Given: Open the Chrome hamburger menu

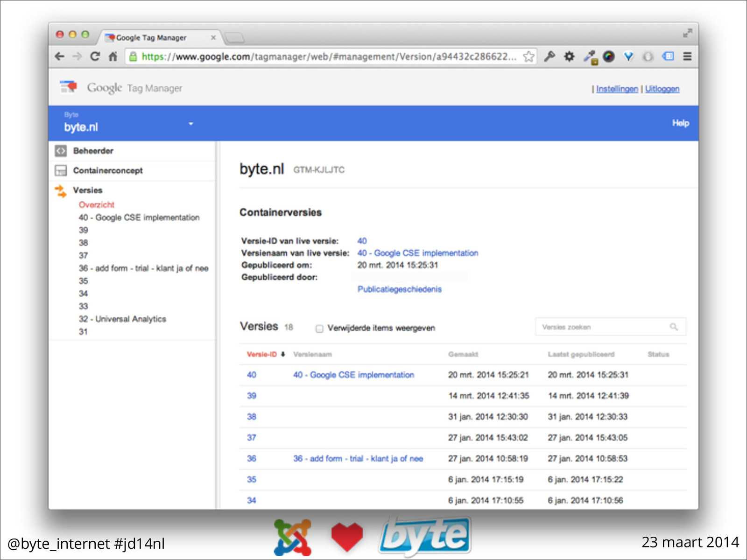Looking at the screenshot, I should (687, 56).
